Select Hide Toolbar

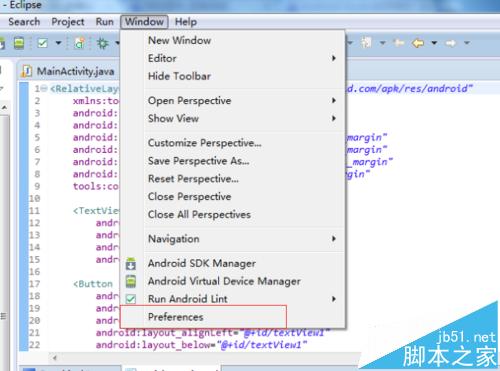(233, 76)
